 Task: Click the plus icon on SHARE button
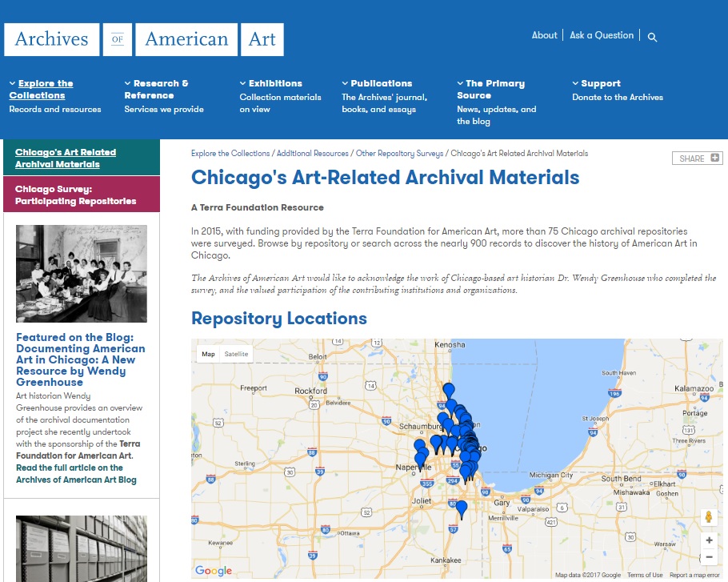click(x=715, y=158)
